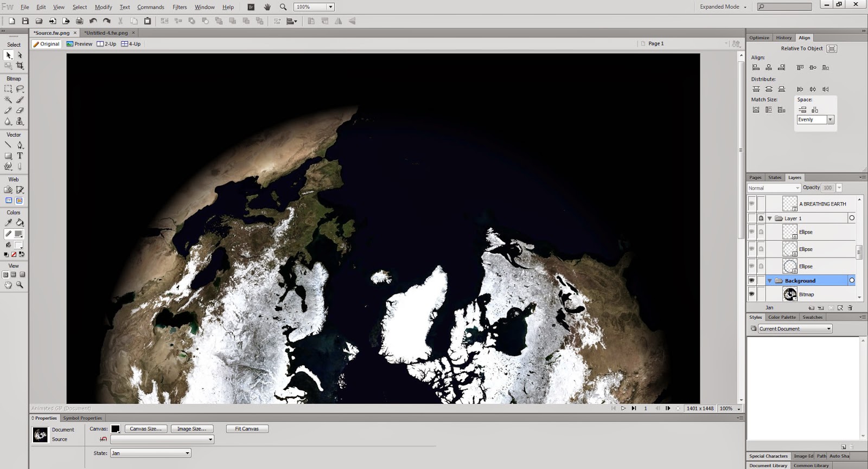Select the Line tool
The width and height of the screenshot is (868, 469).
point(8,145)
